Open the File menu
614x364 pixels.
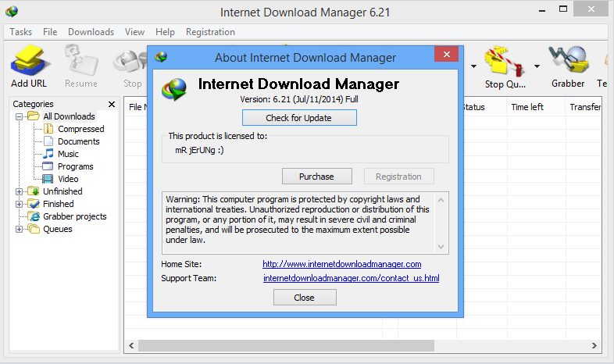50,32
